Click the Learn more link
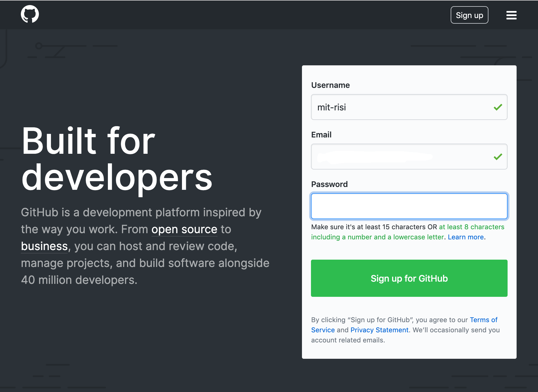Screen dimensions: 538x392 465,237
